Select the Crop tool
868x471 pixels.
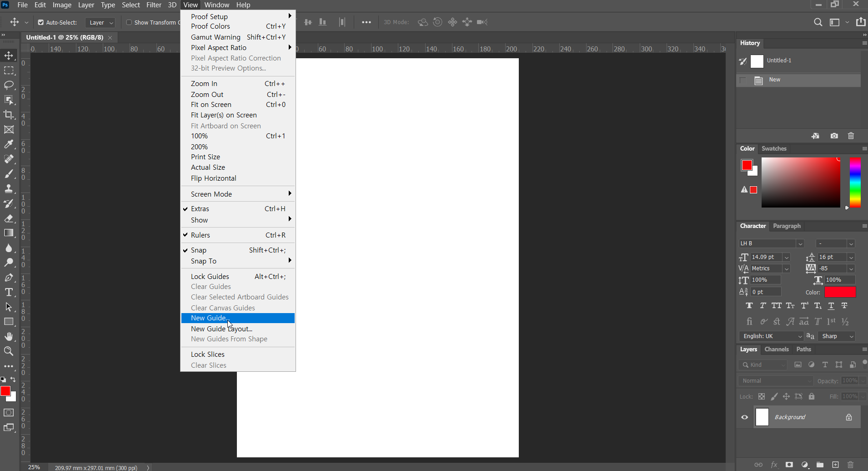[9, 115]
